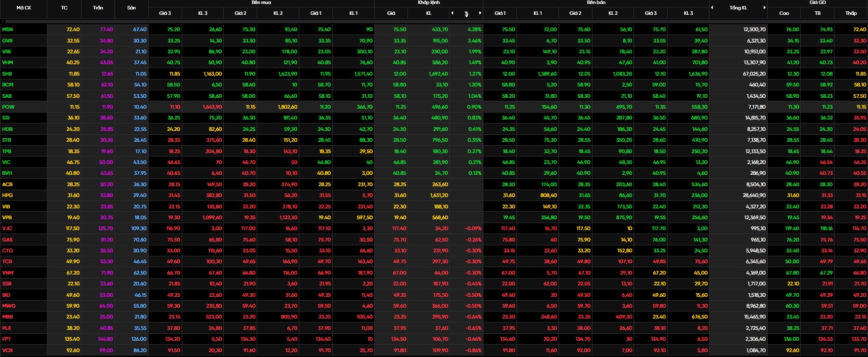Screen dimensions: 868x357
Task: Select the SAB stock symbol
Action: 7,96
